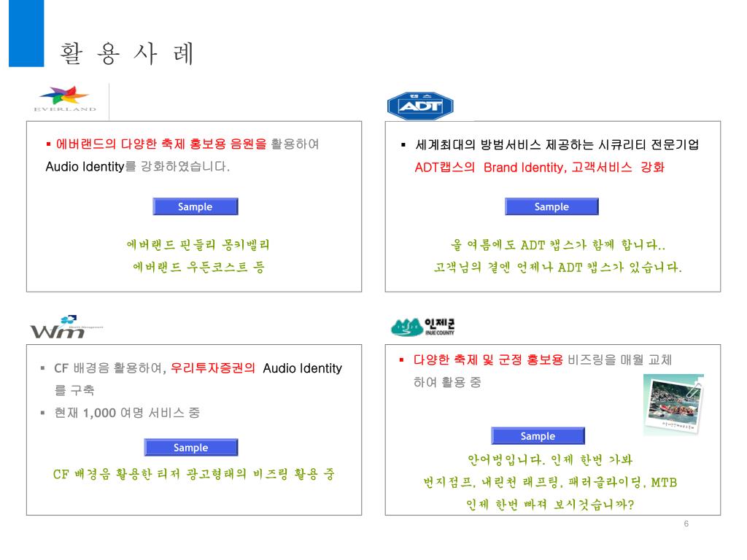Click the Inje County logo
The height and width of the screenshot is (560, 747).
(x=422, y=327)
